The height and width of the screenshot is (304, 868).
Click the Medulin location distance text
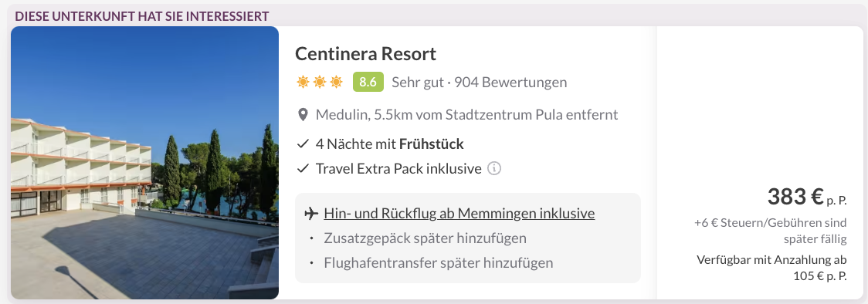[x=466, y=115]
